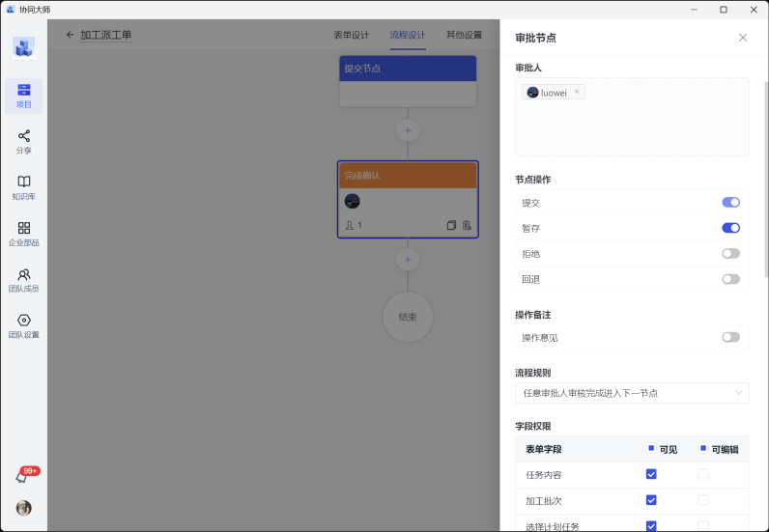Click the back arrow beside 加工派工单
Screen dimensions: 769x532
pos(70,35)
